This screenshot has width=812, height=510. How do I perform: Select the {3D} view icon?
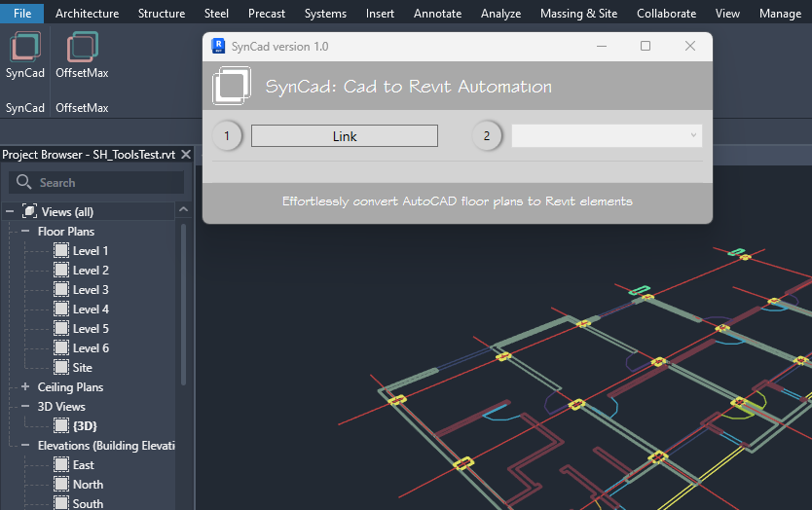(61, 425)
